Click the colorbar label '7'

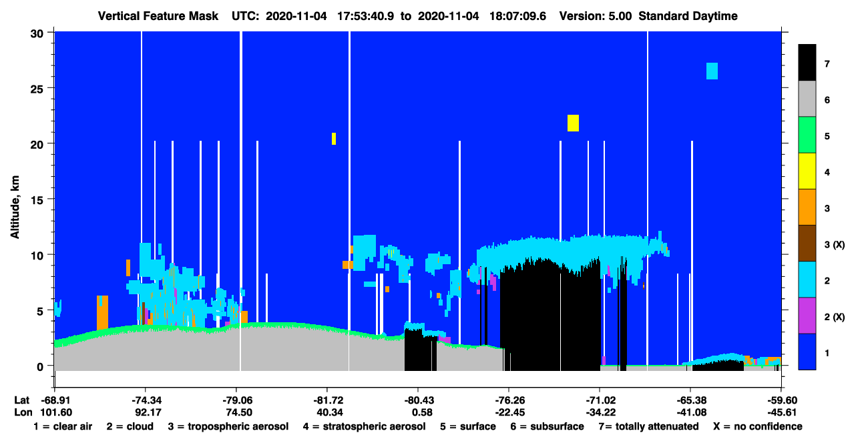click(827, 64)
